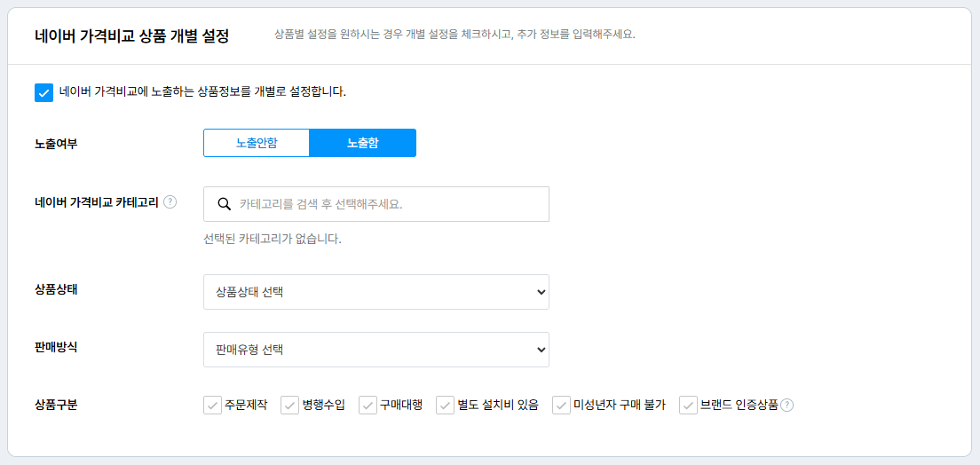Click the arrow of the 판매유형 dropdown

click(541, 350)
